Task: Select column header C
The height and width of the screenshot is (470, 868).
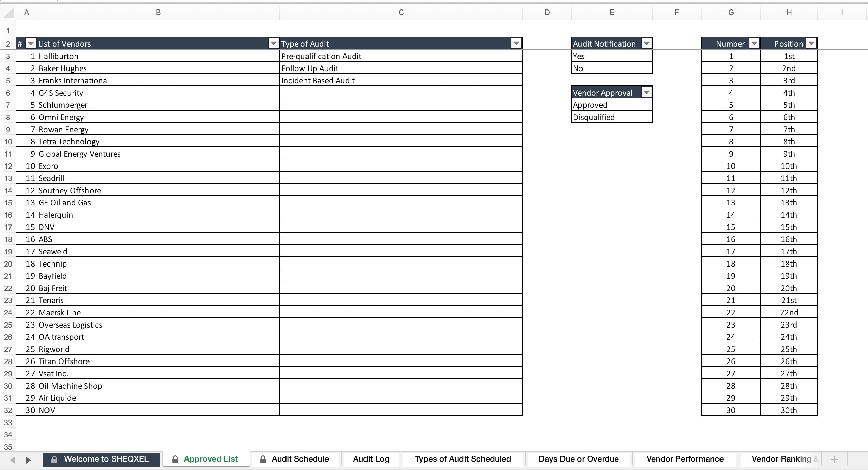Action: tap(401, 12)
